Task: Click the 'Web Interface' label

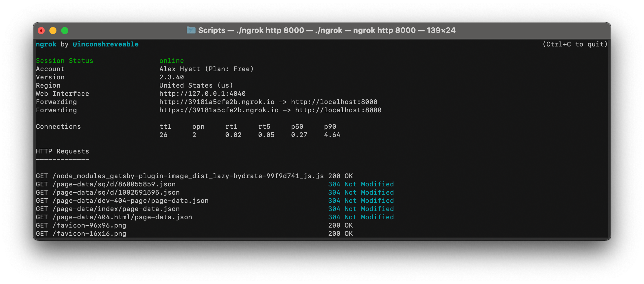Action: pos(62,94)
